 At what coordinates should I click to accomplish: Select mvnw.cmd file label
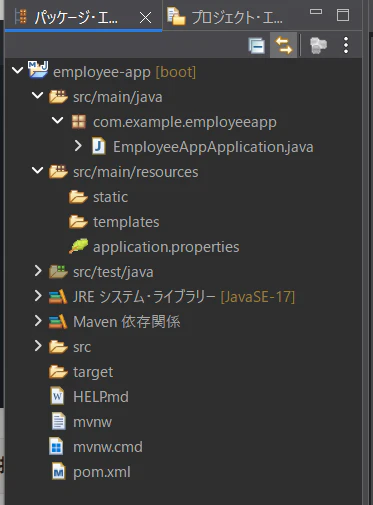coord(108,447)
